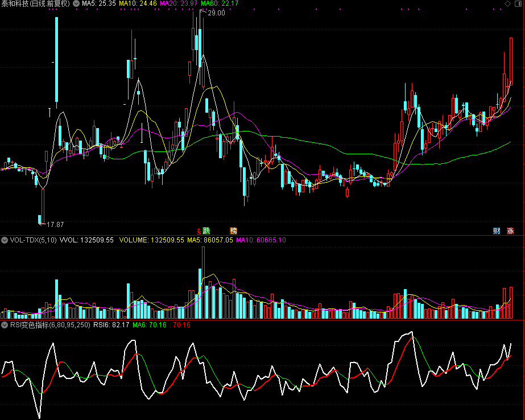Click the diamond icon at top right
The image size is (525, 420).
507,3
